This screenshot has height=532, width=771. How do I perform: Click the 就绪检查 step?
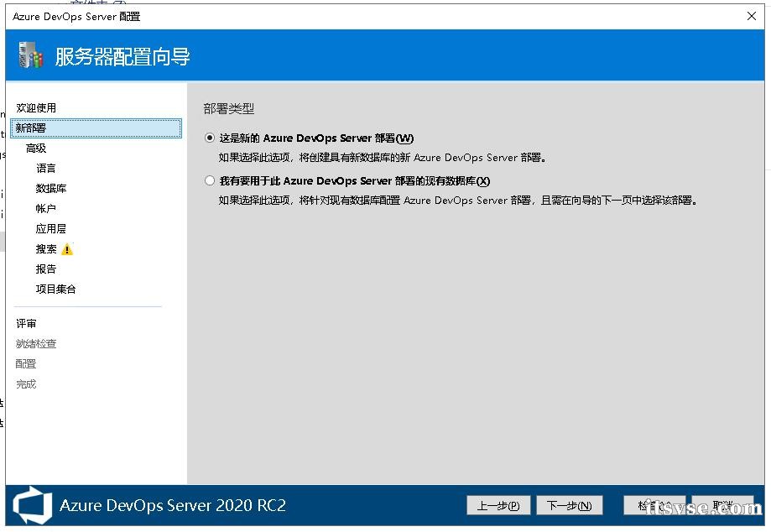coord(36,344)
